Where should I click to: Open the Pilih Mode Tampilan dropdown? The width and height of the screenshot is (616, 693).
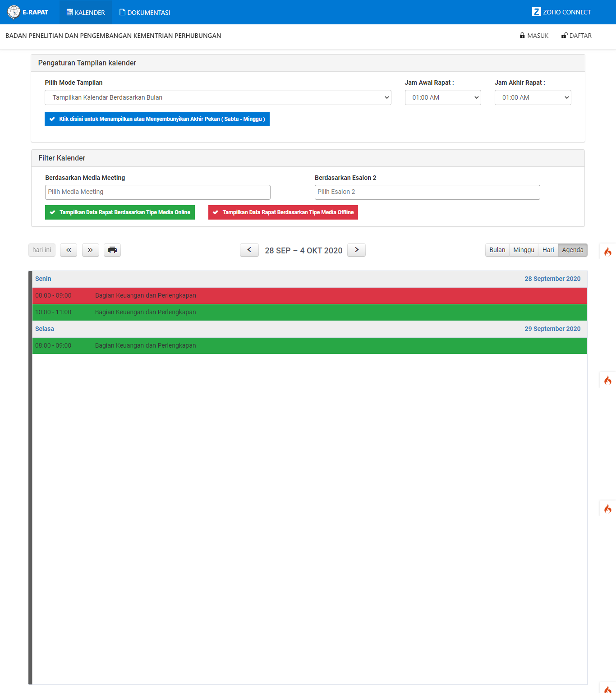tap(218, 97)
